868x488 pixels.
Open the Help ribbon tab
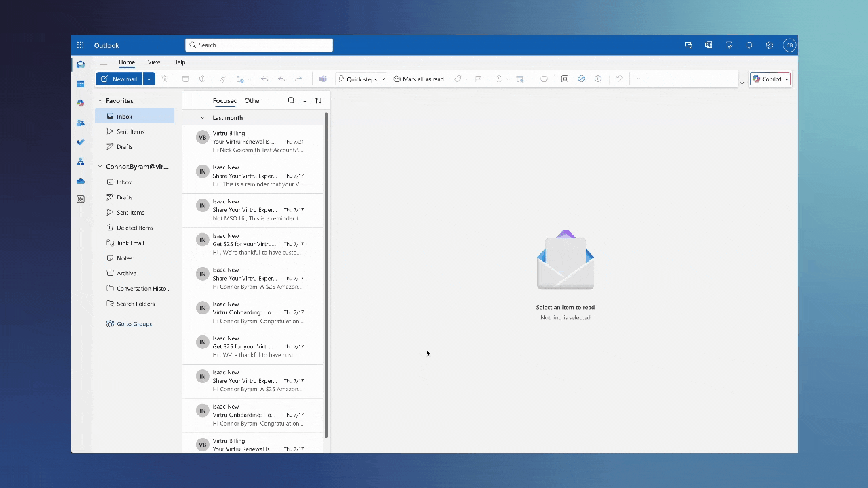tap(179, 62)
